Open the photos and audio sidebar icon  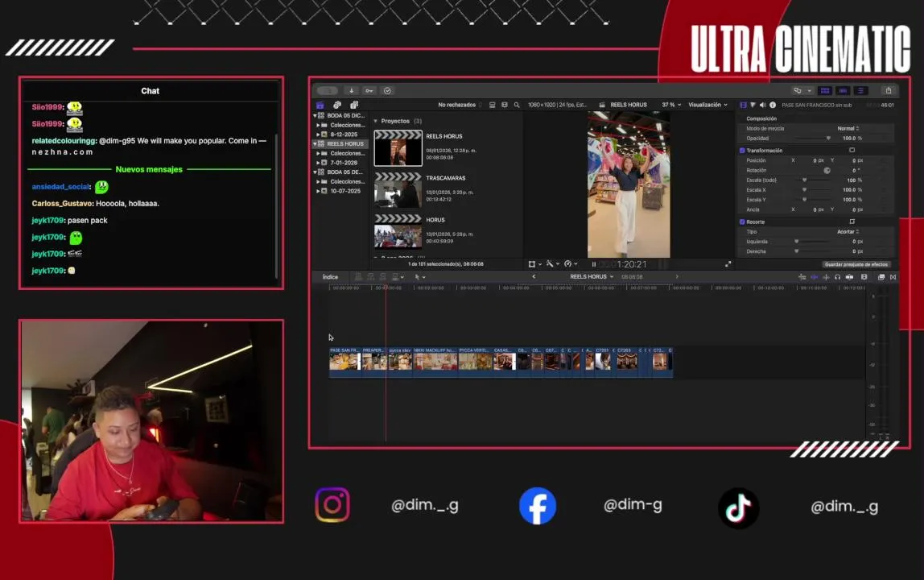point(337,105)
